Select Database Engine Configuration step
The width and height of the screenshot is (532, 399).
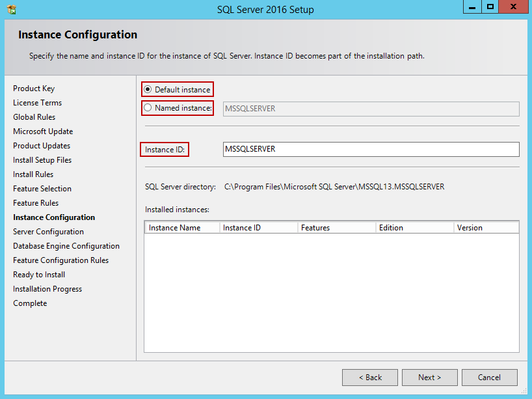[66, 246]
